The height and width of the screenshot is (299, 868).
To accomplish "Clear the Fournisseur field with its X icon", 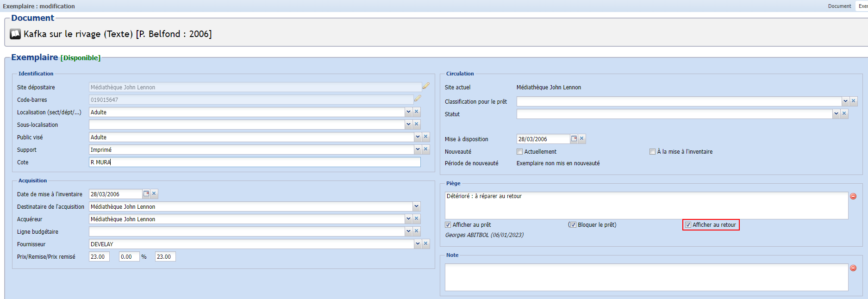I will (x=426, y=244).
